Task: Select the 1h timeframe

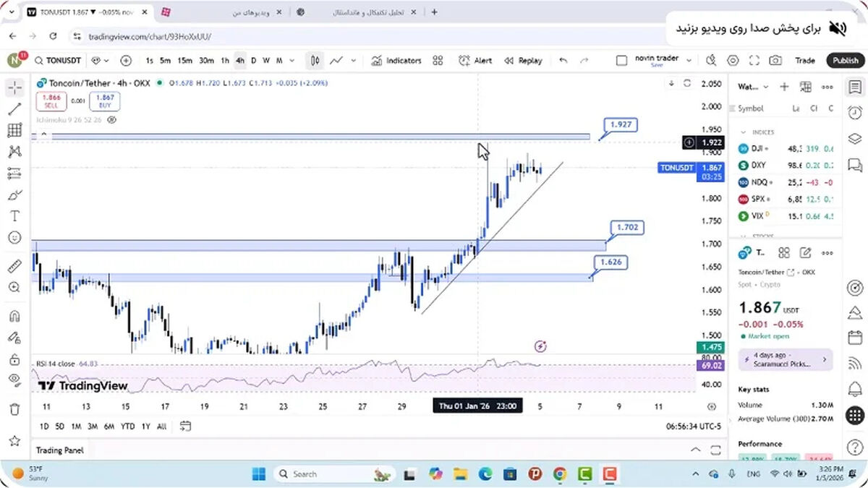Action: coord(225,61)
